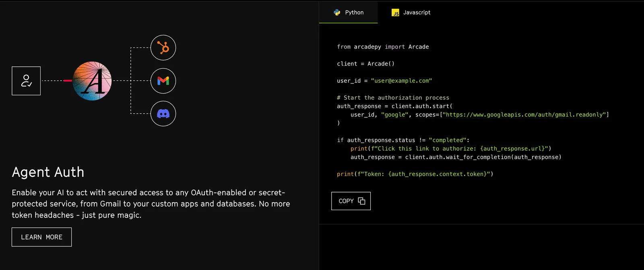The height and width of the screenshot is (270, 644).
Task: Switch to the Javascript tab label
Action: click(x=417, y=12)
